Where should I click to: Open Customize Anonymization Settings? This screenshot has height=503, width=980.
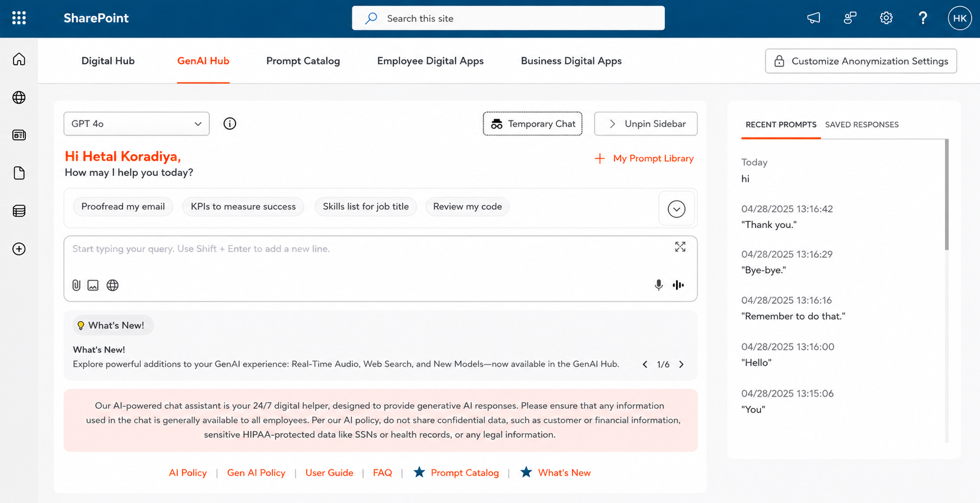coord(861,61)
